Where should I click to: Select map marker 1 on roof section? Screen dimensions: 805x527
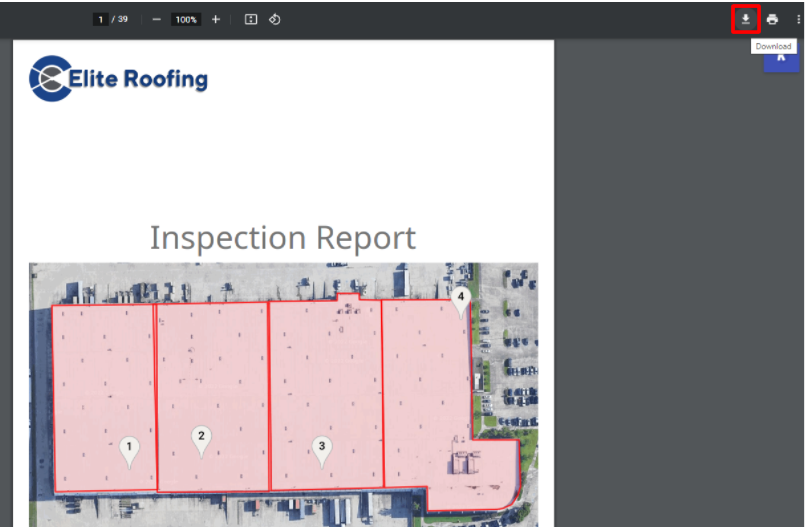129,452
